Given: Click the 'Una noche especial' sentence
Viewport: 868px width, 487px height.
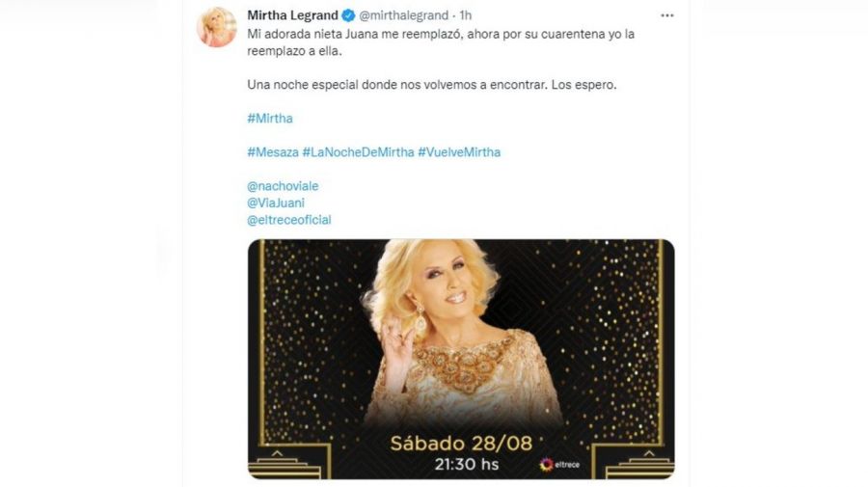Looking at the screenshot, I should (432, 85).
